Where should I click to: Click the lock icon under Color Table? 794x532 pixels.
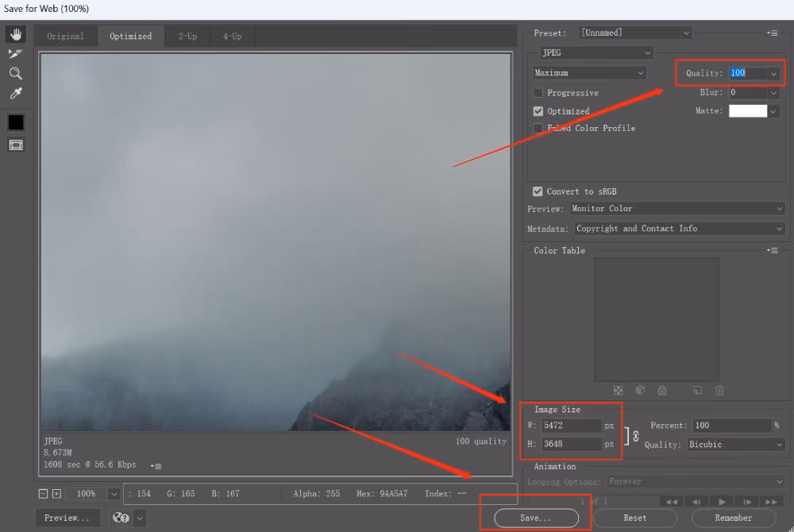pos(661,391)
